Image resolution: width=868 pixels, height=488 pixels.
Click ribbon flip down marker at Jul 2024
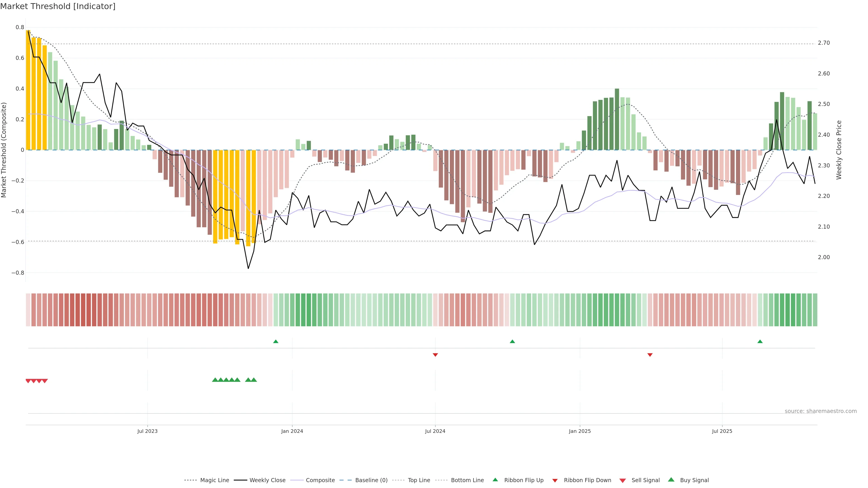pos(435,355)
